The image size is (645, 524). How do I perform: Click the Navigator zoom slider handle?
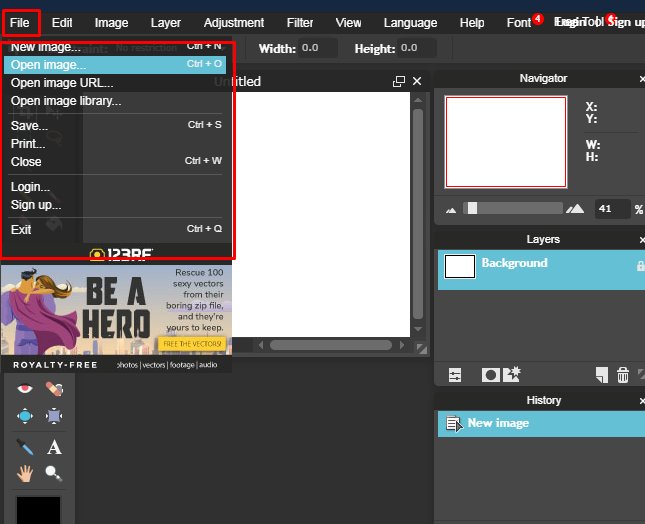pyautogui.click(x=472, y=209)
